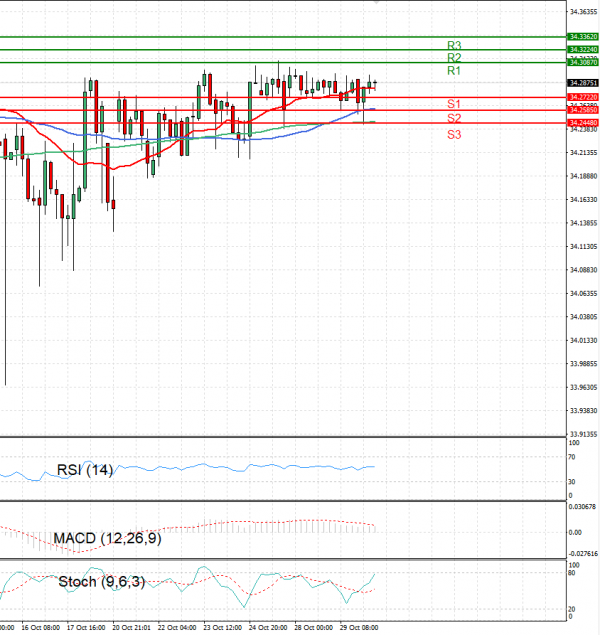600x635 pixels.
Task: Click the RSI scale value 70
Action: (572, 457)
